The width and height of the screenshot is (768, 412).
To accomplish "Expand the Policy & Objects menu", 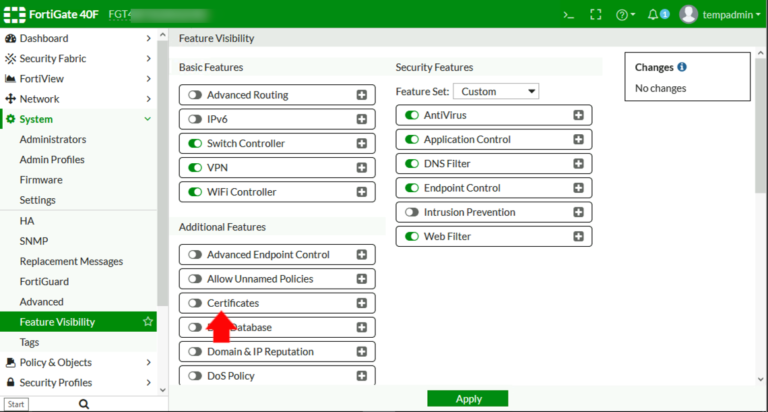I will pyautogui.click(x=78, y=362).
